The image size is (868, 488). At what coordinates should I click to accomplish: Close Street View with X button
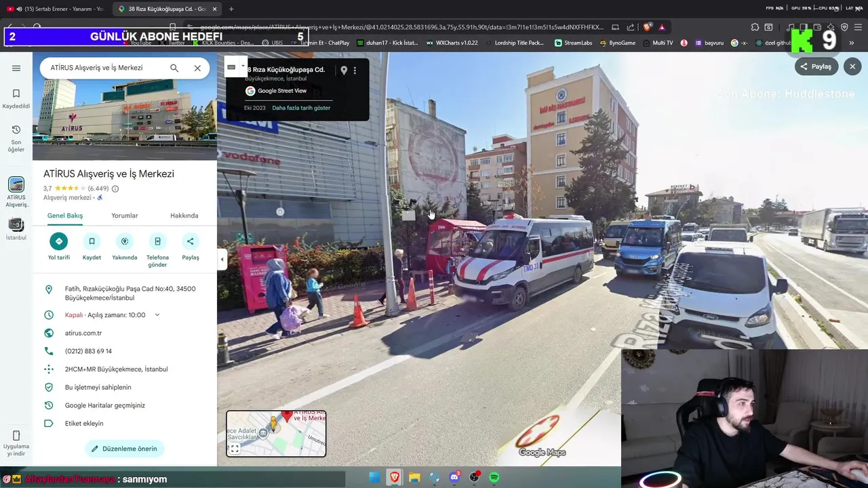(x=852, y=66)
